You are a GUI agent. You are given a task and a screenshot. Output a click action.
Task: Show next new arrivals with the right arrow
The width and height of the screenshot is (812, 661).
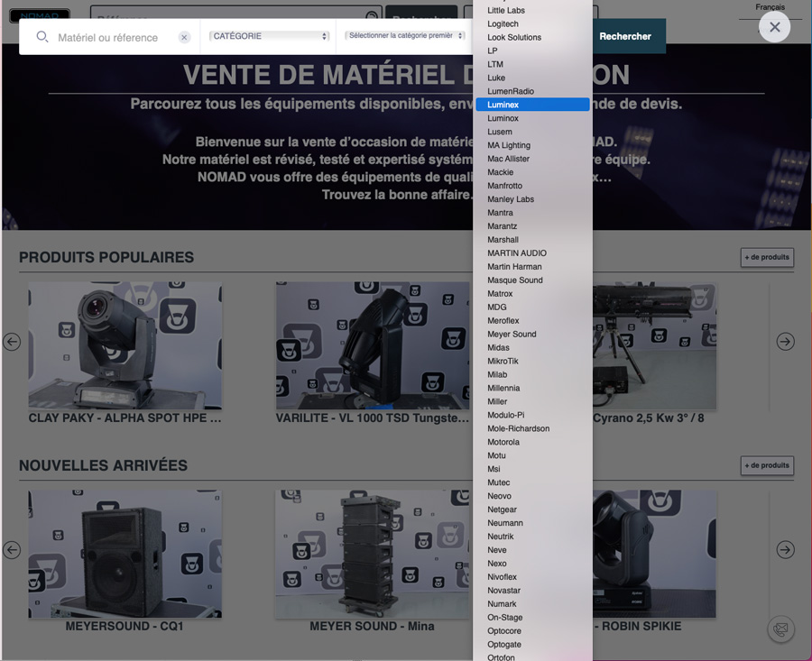point(785,550)
